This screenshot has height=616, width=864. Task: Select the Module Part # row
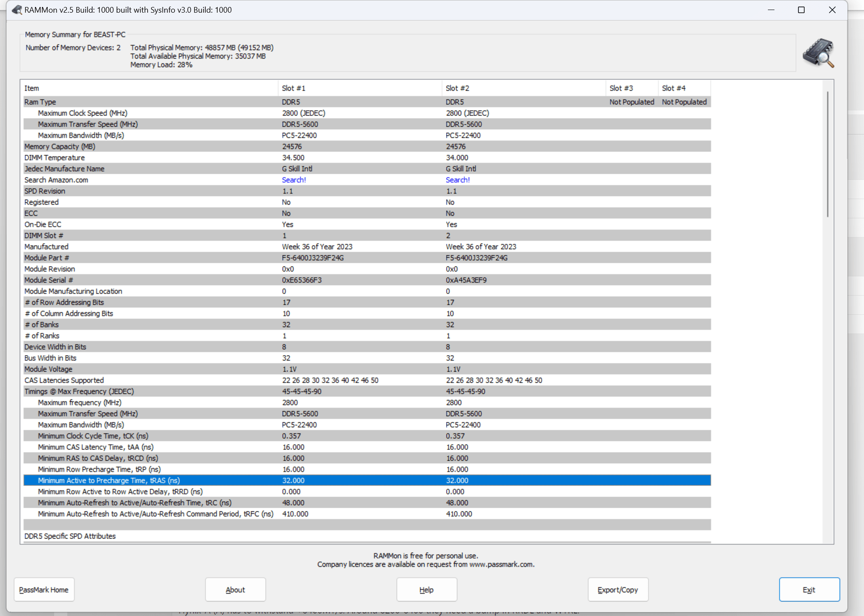pyautogui.click(x=367, y=258)
